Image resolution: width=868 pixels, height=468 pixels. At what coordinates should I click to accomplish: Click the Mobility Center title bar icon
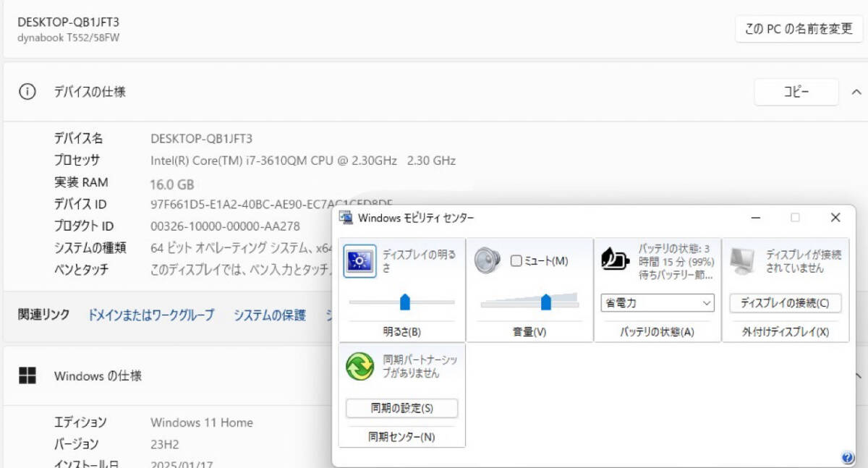coord(346,217)
